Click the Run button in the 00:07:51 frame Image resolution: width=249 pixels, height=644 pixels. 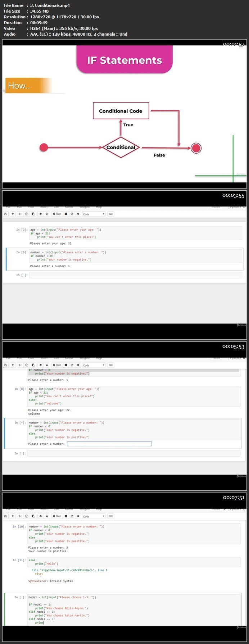57,516
